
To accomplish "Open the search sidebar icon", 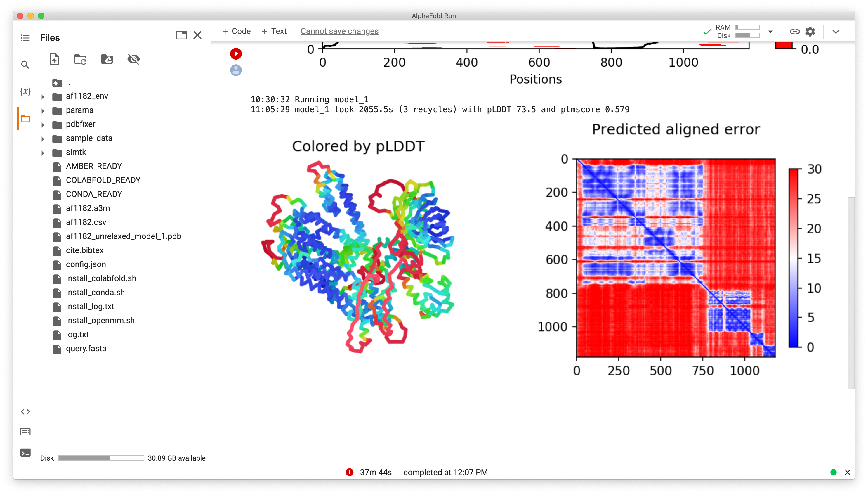I will tap(25, 65).
